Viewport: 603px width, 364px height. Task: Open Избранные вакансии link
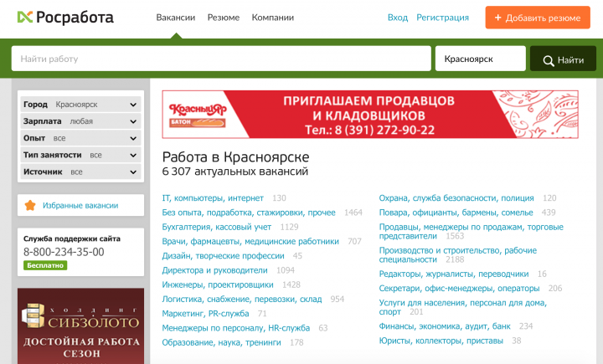80,206
